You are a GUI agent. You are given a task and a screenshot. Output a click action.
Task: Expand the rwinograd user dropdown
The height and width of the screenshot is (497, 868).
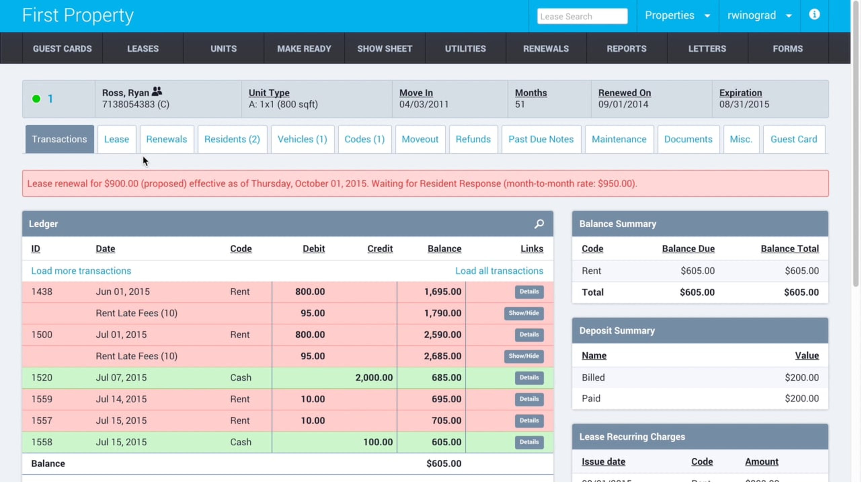point(759,16)
